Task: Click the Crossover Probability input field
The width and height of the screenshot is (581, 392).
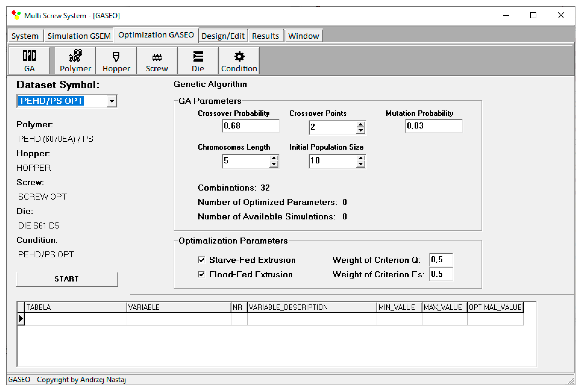Action: (x=250, y=126)
